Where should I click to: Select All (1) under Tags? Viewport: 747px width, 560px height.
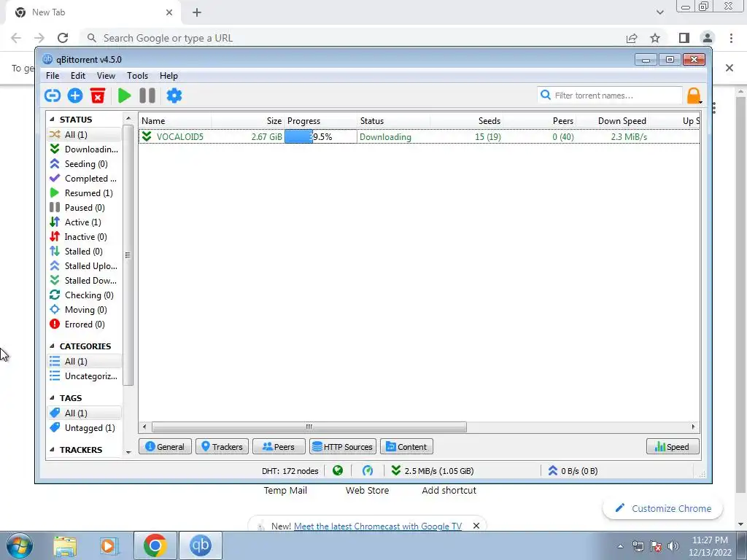coord(85,413)
